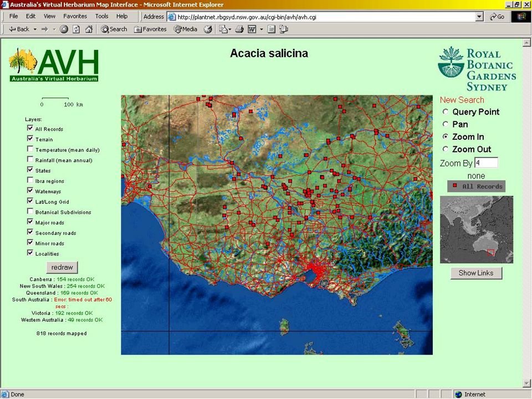Expand the Address bar dropdown list
Image resolution: width=532 pixels, height=399 pixels.
tap(479, 17)
